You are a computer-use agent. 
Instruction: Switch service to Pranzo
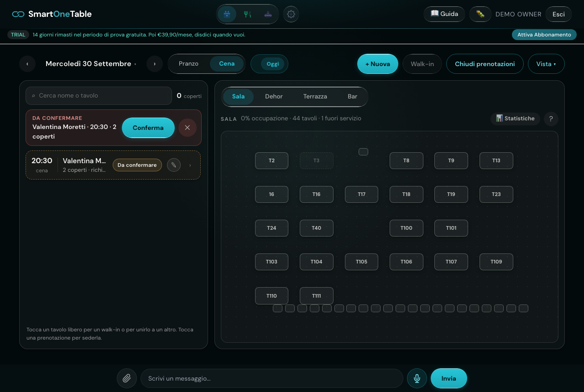click(188, 64)
